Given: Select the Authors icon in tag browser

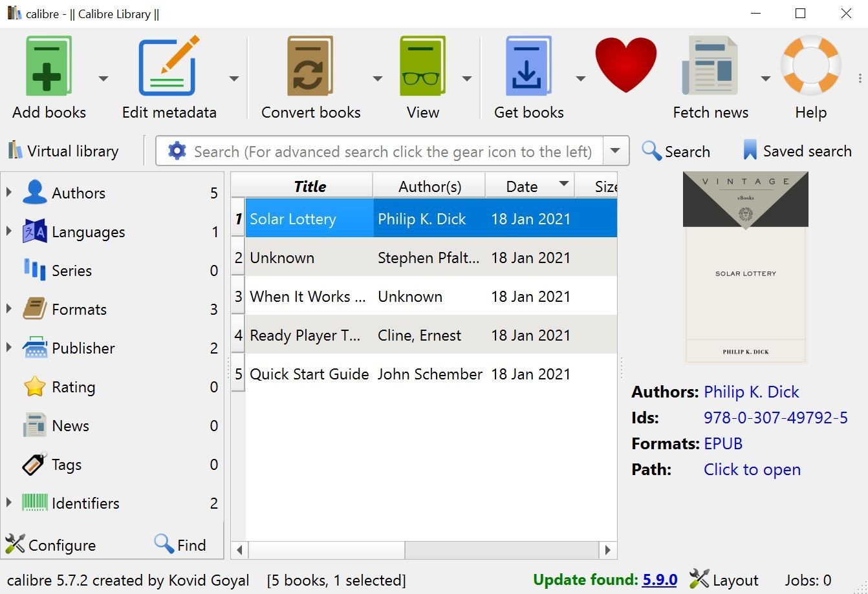Looking at the screenshot, I should pos(34,193).
